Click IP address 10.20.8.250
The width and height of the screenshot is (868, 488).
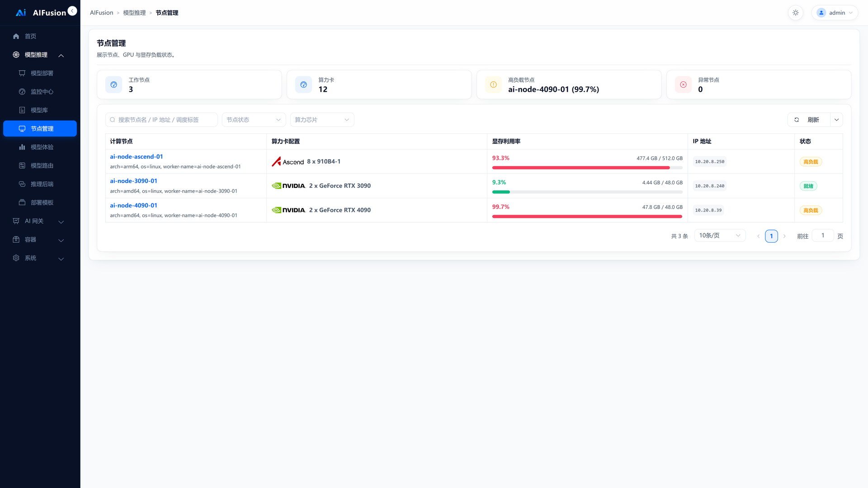710,162
